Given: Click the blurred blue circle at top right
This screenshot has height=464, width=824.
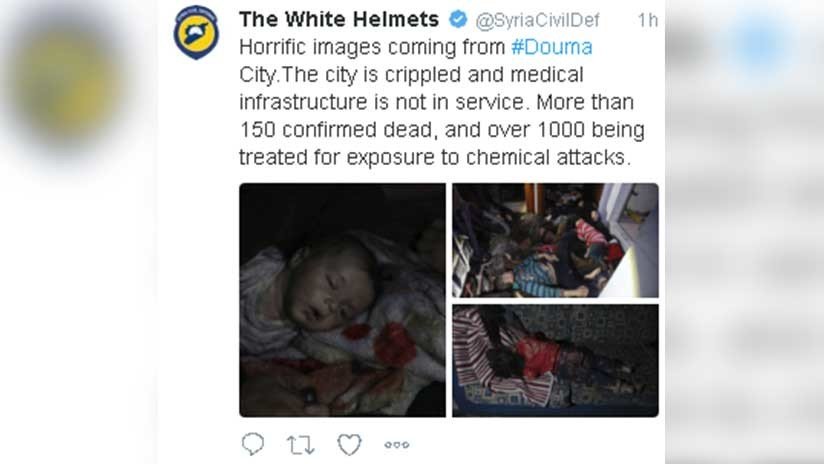Looking at the screenshot, I should click(x=759, y=45).
